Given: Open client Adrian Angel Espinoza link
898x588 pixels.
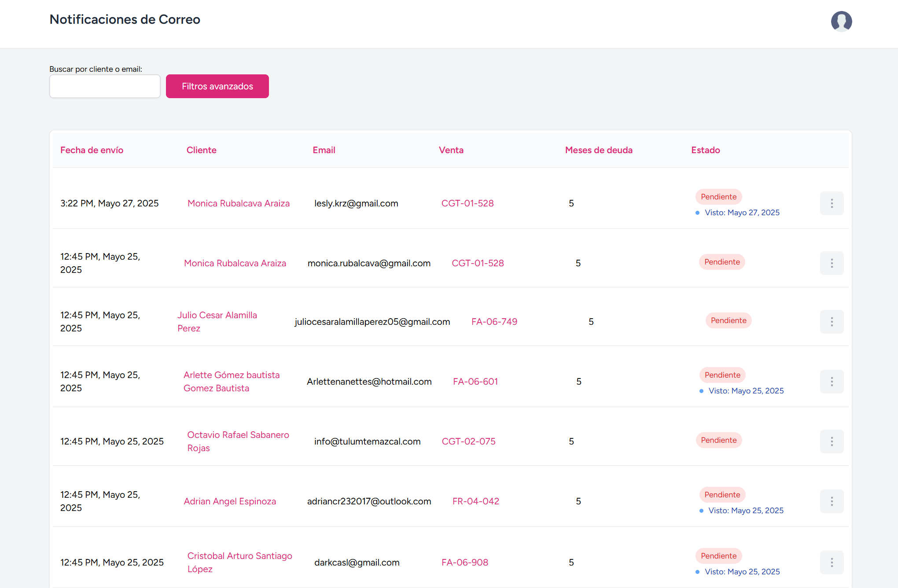Looking at the screenshot, I should (x=230, y=501).
